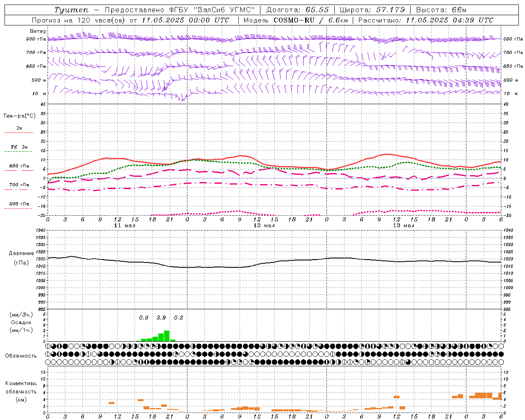Click the "(мм/1ч.)" precipitation unit label

tap(21, 330)
